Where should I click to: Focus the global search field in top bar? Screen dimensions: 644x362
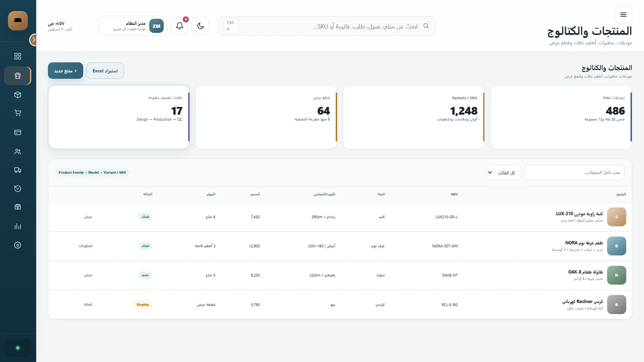coord(326,26)
